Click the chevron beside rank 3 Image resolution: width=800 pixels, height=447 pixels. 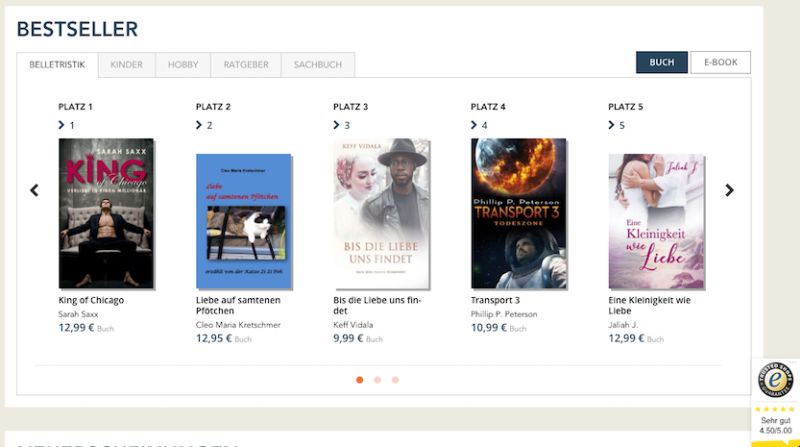337,125
